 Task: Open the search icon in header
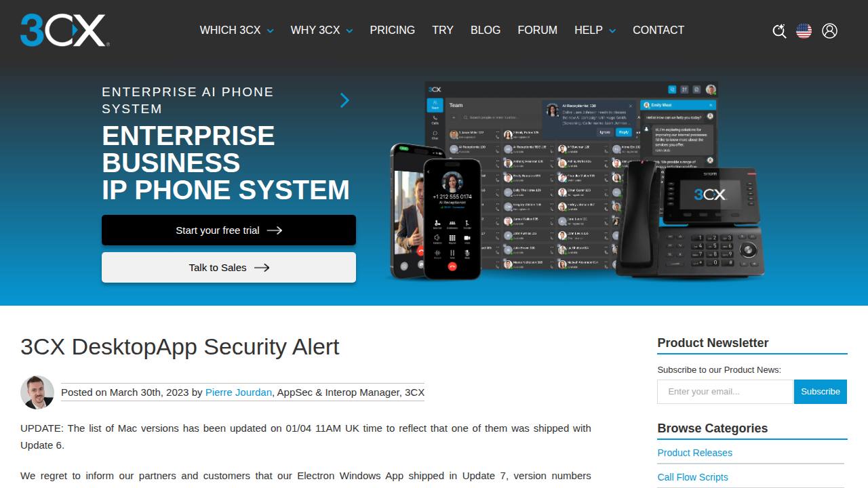click(779, 30)
